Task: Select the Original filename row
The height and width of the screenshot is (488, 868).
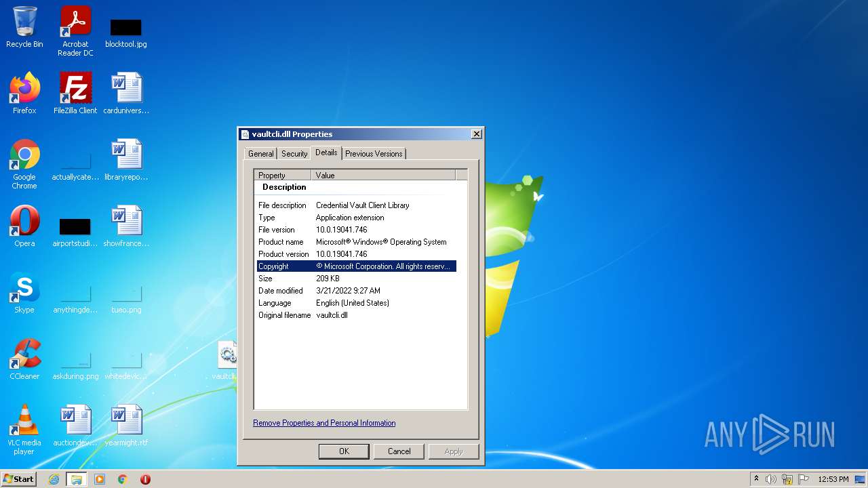Action: (357, 315)
